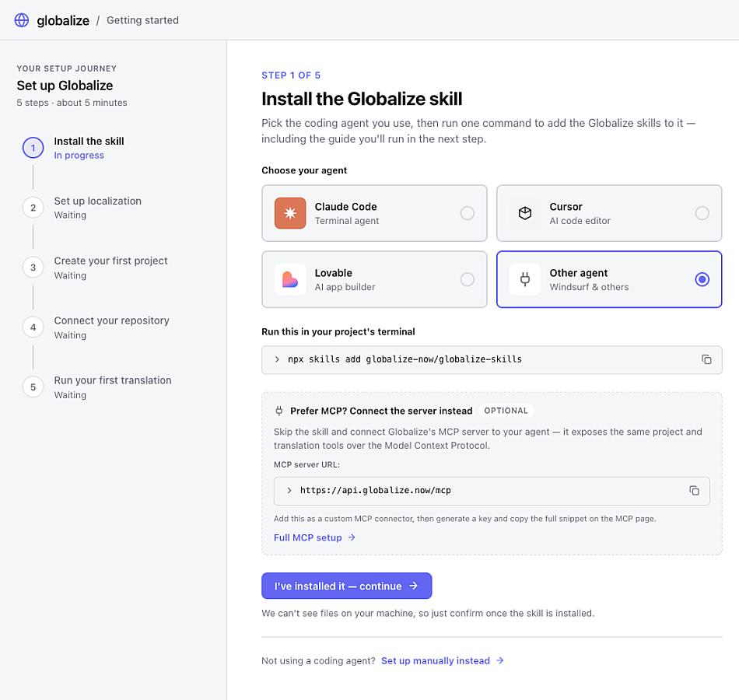Select the Claude Code radio button

(467, 213)
